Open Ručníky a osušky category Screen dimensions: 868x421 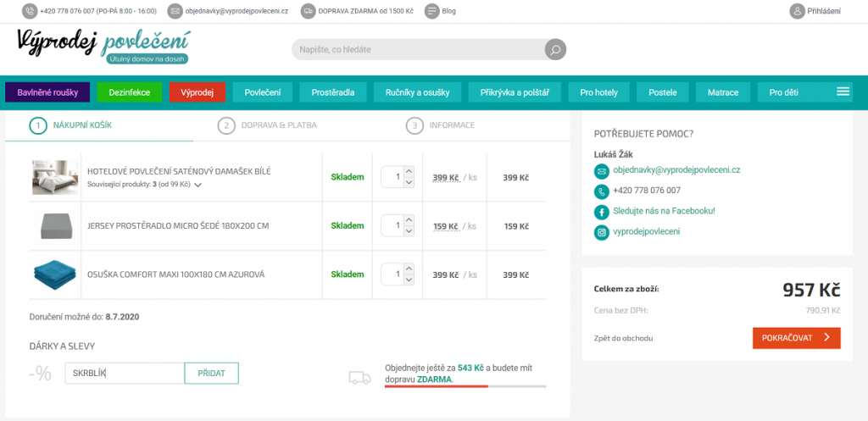coord(417,92)
